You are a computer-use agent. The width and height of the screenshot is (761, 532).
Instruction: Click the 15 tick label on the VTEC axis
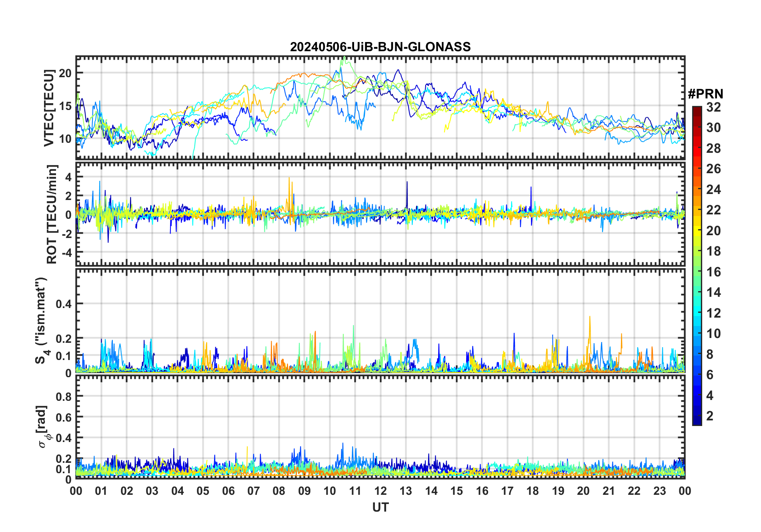65,106
